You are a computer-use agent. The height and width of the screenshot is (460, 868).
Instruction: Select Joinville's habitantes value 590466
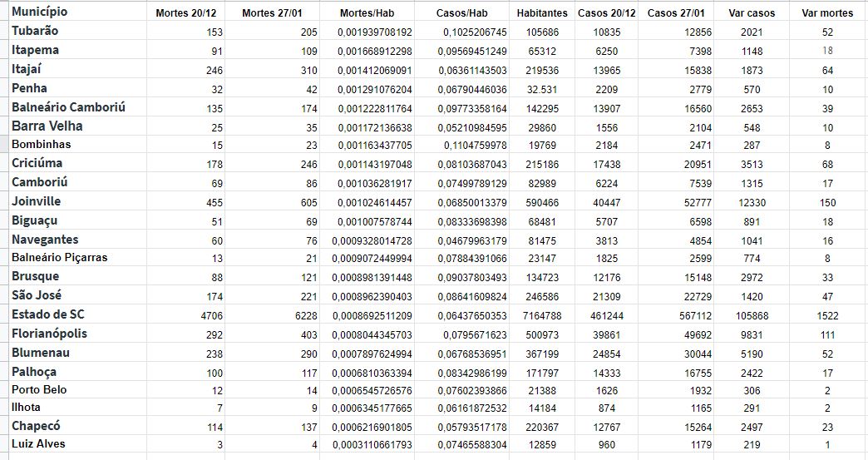(x=542, y=203)
